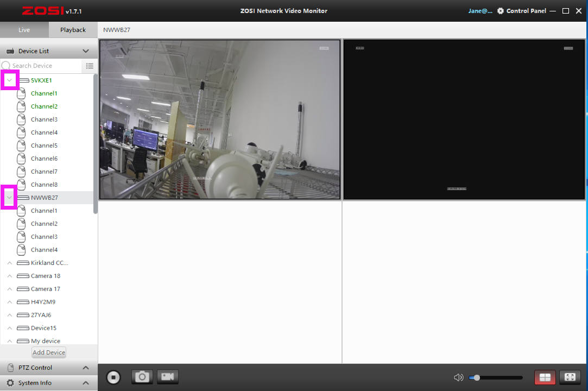Click the Add Device button

(x=49, y=352)
